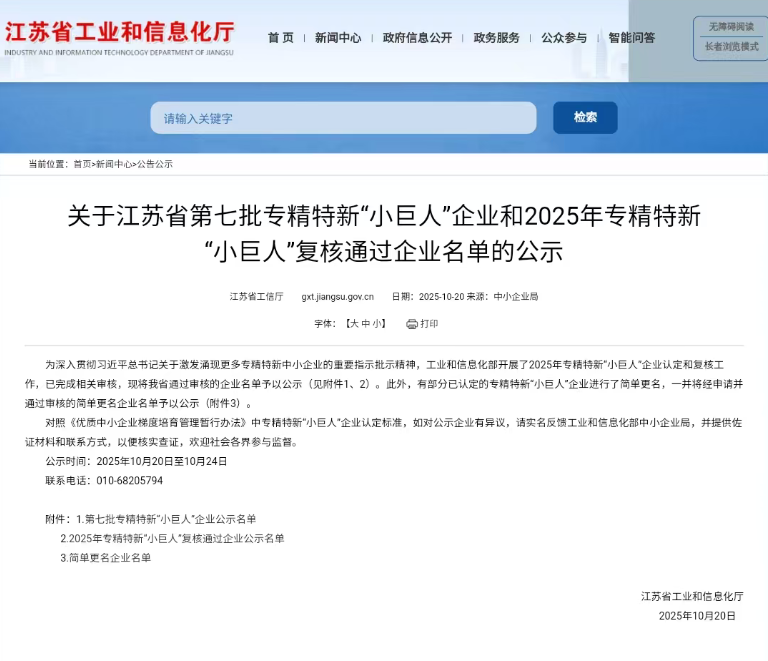Go to 新闻中心 in the breadcrumb

point(114,164)
